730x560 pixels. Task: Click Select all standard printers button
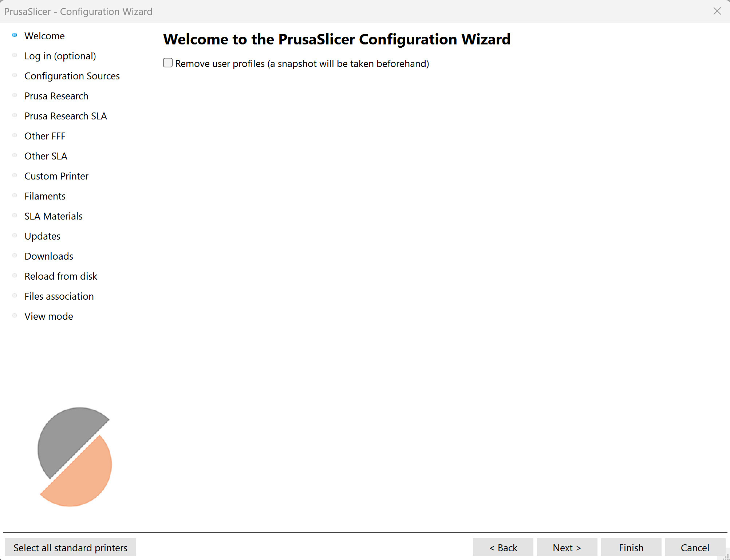pyautogui.click(x=70, y=548)
